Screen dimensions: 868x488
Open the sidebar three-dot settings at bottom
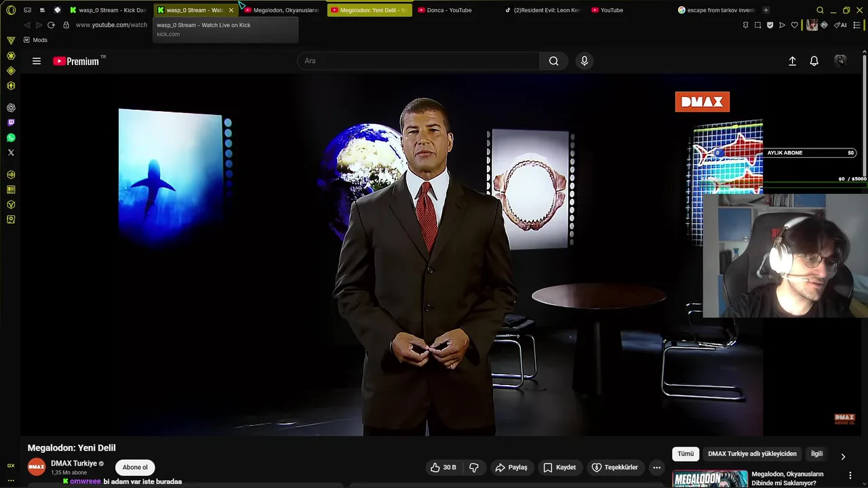pos(11,480)
